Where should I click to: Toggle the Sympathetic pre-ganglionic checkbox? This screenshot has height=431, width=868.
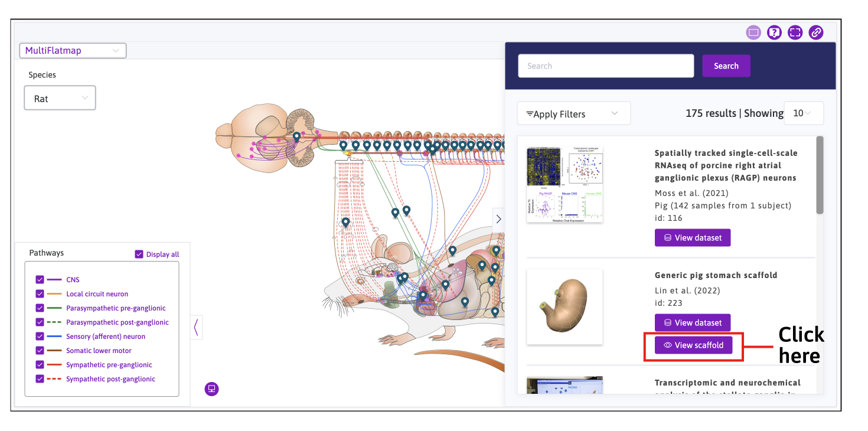coord(40,365)
